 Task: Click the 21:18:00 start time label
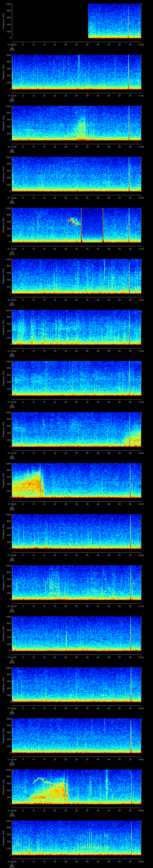pos(12,504)
